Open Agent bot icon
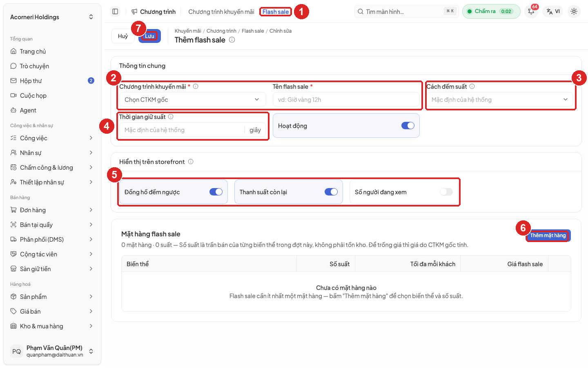Viewport: 588px width, 368px height. [x=13, y=110]
